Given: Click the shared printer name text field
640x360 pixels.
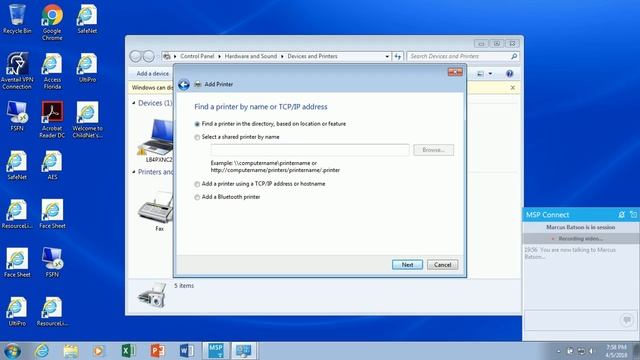Looking at the screenshot, I should click(x=310, y=150).
